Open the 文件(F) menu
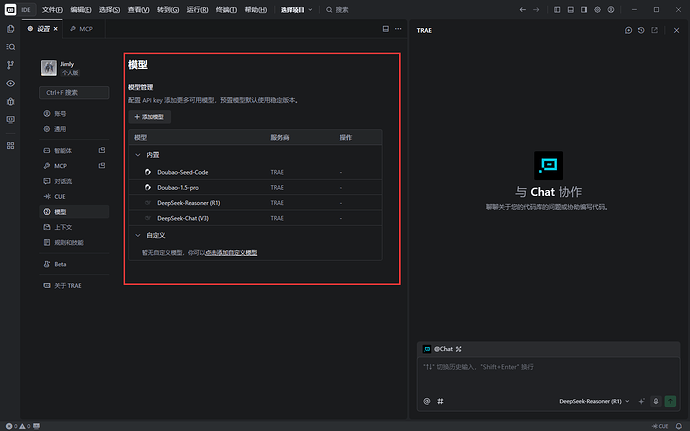The image size is (690, 431). pyautogui.click(x=52, y=10)
